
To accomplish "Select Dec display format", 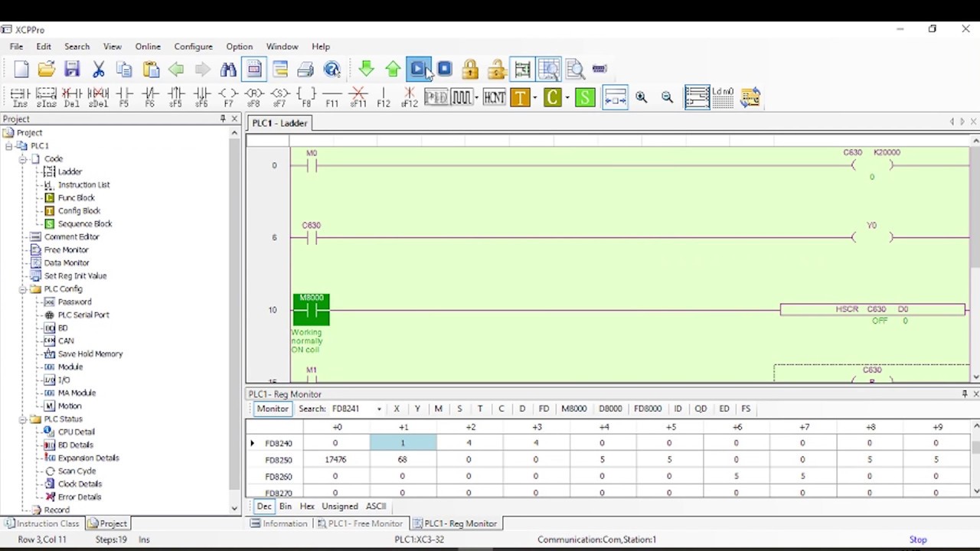I will [x=264, y=506].
